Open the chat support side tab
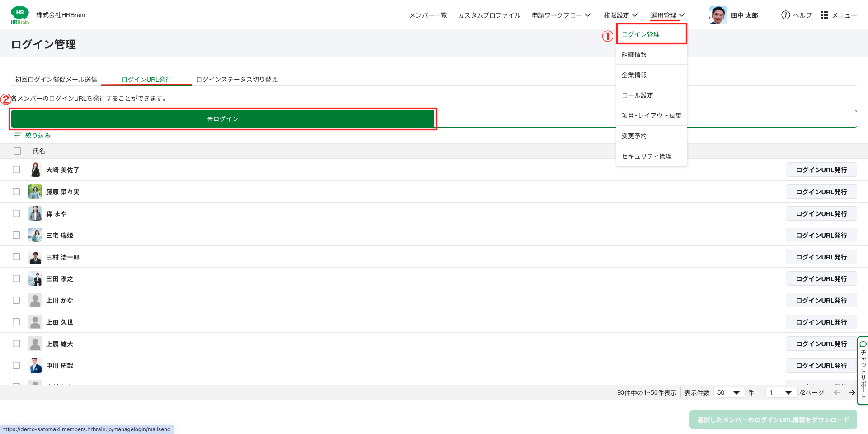The height and width of the screenshot is (434, 868). coord(863,370)
